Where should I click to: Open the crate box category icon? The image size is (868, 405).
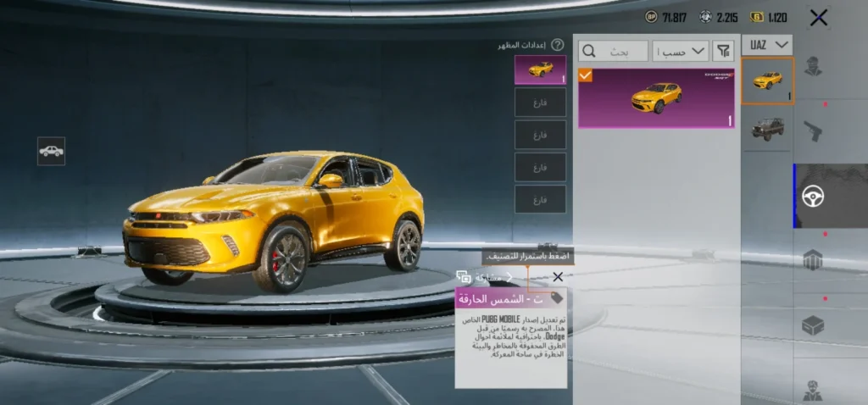(814, 325)
